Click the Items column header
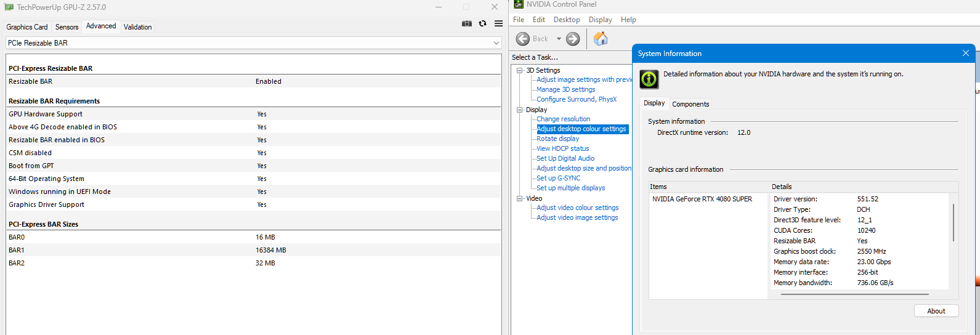Viewport: 980px width, 335px height. 708,187
